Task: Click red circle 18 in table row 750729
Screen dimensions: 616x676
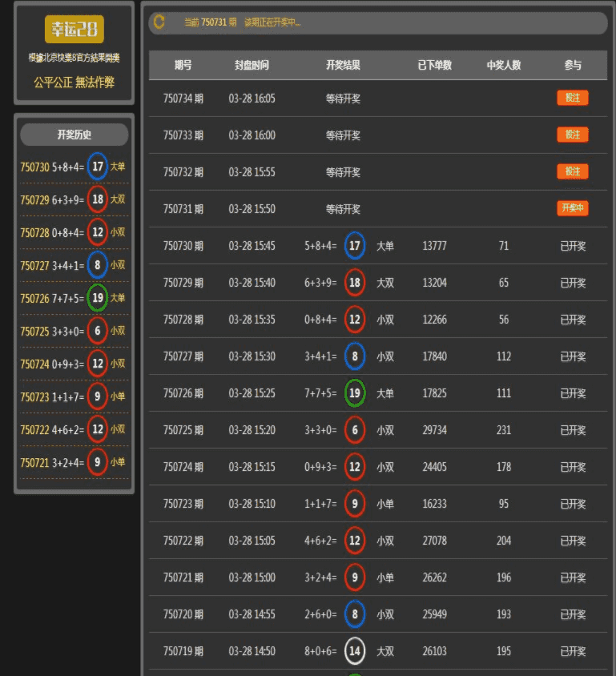Action: tap(355, 283)
